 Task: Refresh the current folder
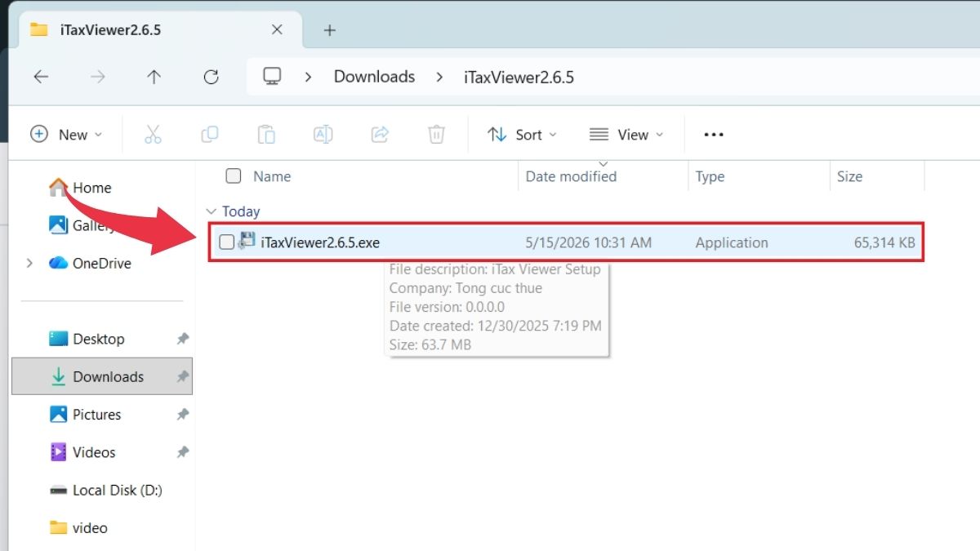(211, 77)
